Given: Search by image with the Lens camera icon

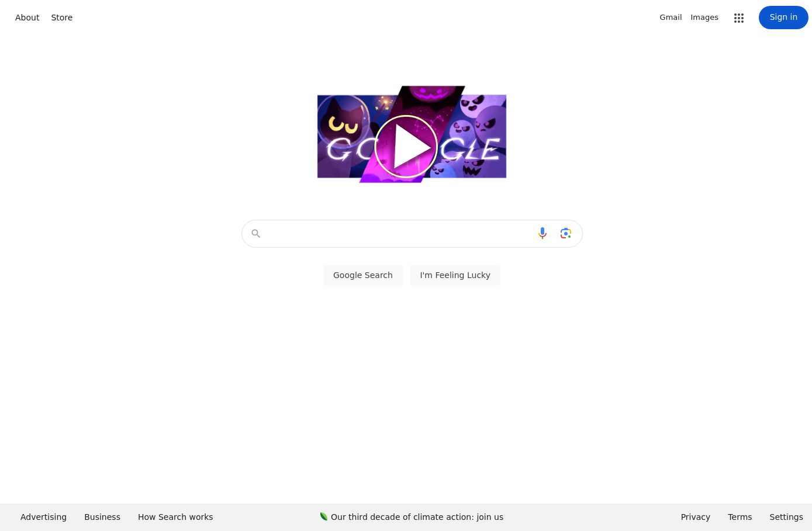Looking at the screenshot, I should 565,233.
